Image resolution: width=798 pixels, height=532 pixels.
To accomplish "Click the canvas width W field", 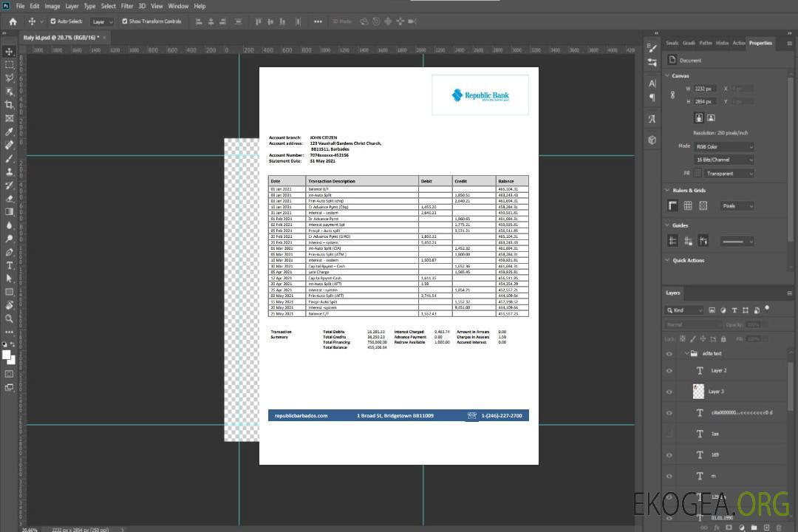I will [705, 89].
